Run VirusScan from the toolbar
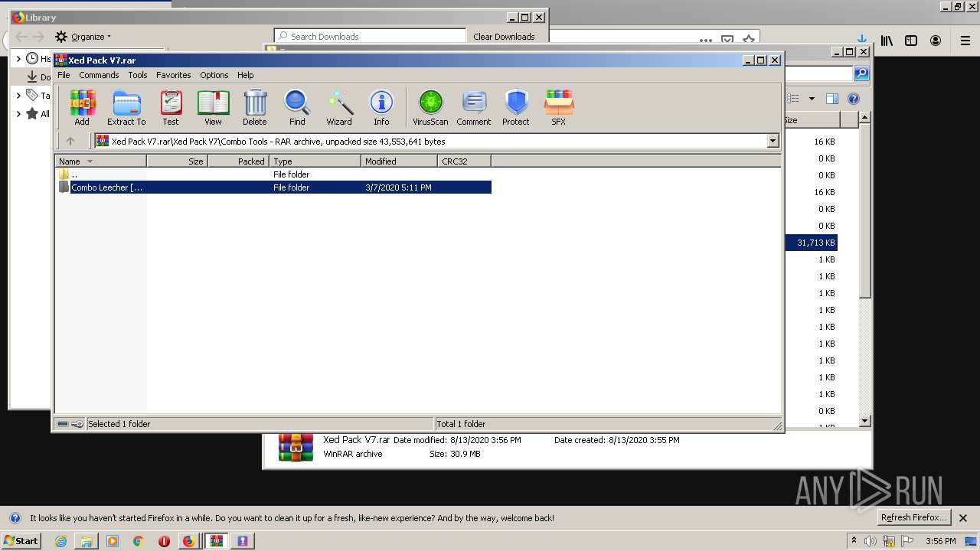Viewport: 980px width, 551px height. coord(430,108)
